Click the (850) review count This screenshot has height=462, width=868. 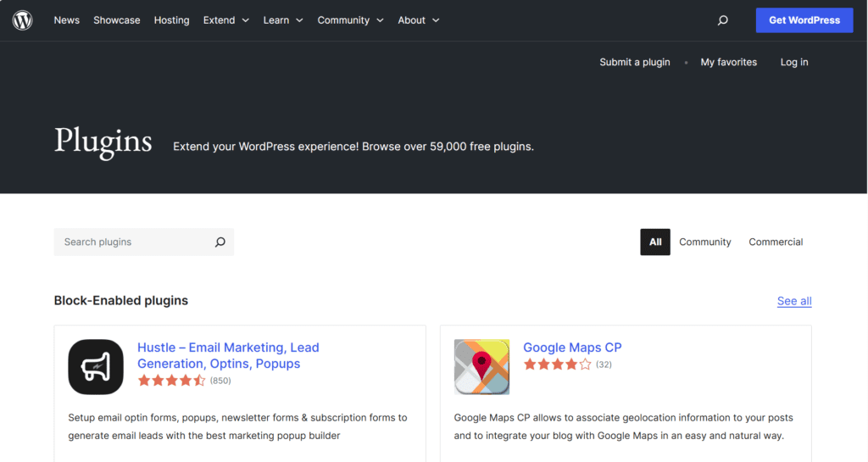tap(220, 381)
